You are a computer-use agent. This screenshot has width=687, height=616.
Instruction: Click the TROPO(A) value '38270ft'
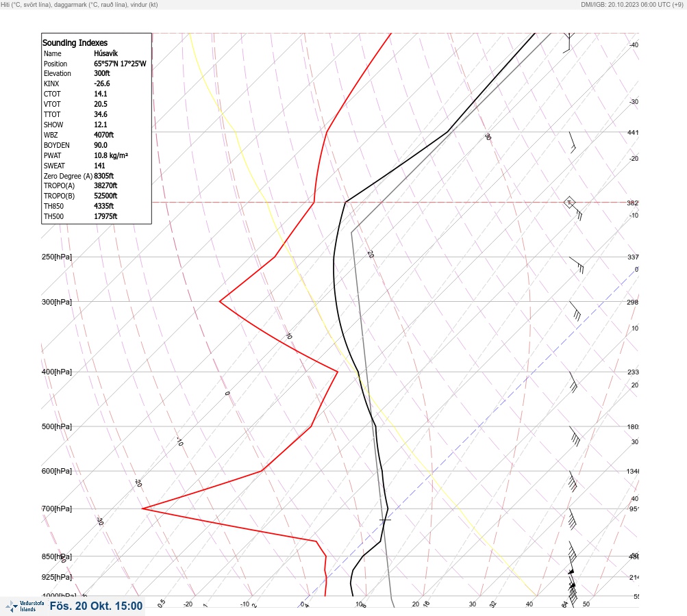(105, 185)
